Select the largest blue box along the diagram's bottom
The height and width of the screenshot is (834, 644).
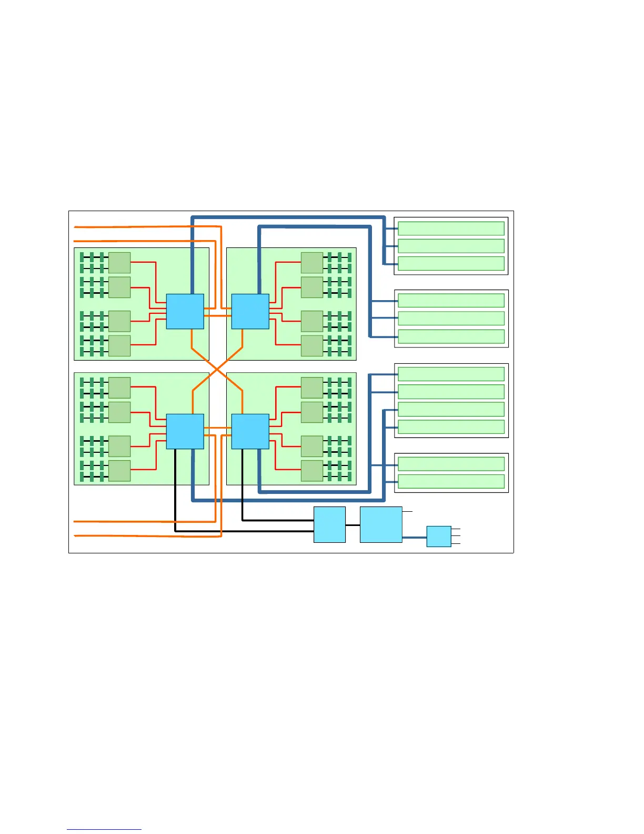381,524
